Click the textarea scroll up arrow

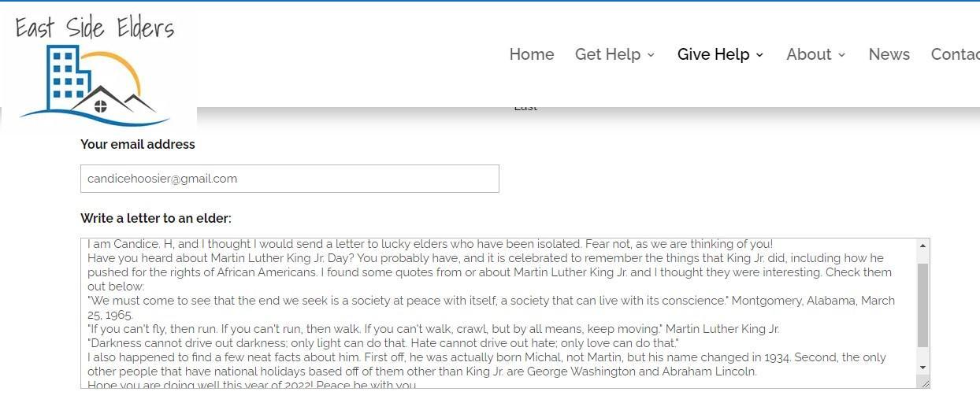pyautogui.click(x=922, y=246)
